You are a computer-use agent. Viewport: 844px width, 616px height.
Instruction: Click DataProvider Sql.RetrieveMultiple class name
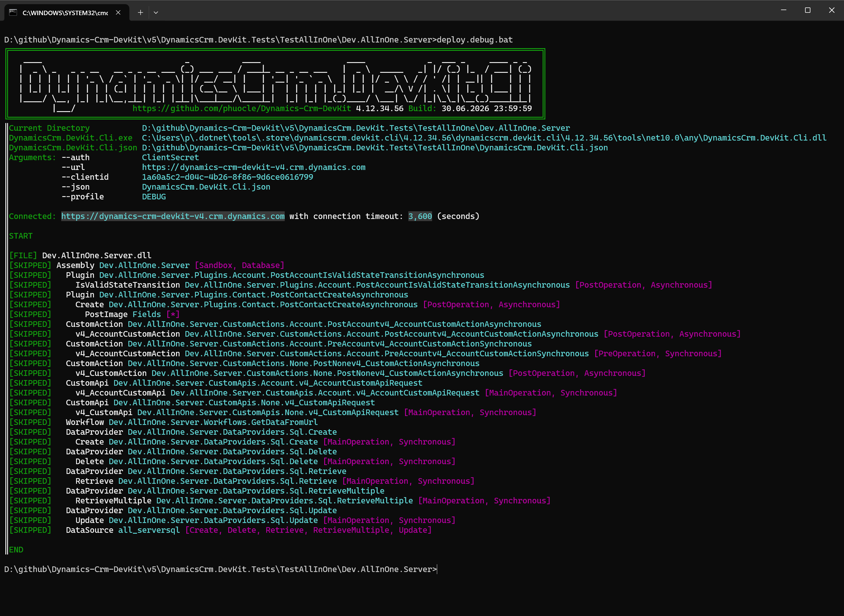[x=256, y=491]
